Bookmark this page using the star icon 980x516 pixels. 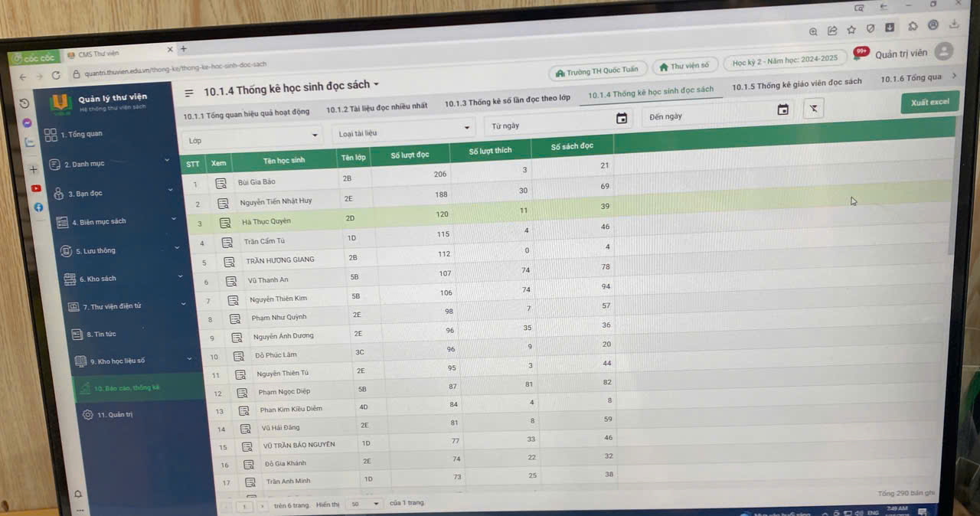(851, 30)
